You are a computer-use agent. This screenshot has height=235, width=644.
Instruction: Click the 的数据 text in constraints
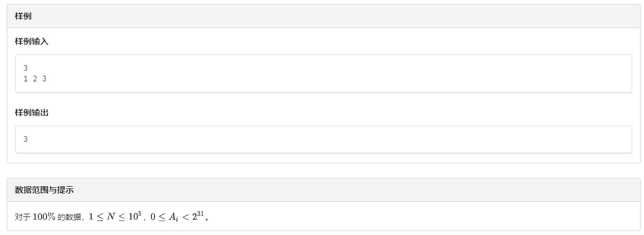coord(70,218)
